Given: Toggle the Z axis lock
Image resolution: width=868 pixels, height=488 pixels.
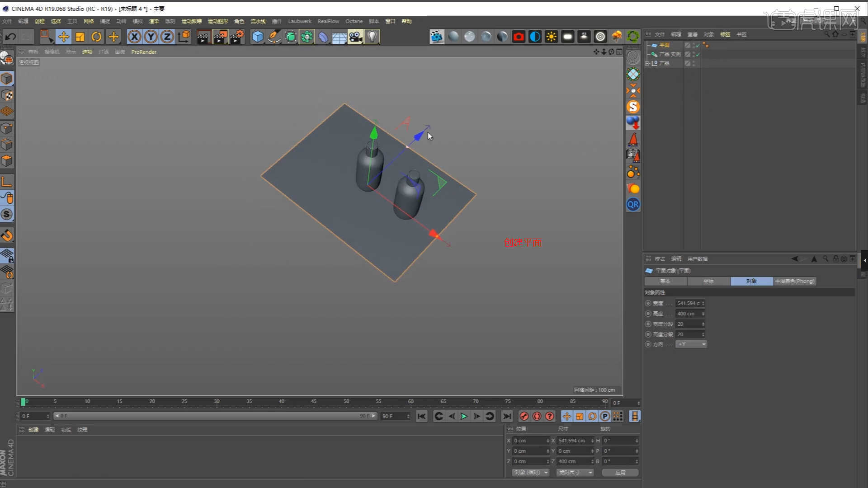Looking at the screenshot, I should point(167,37).
